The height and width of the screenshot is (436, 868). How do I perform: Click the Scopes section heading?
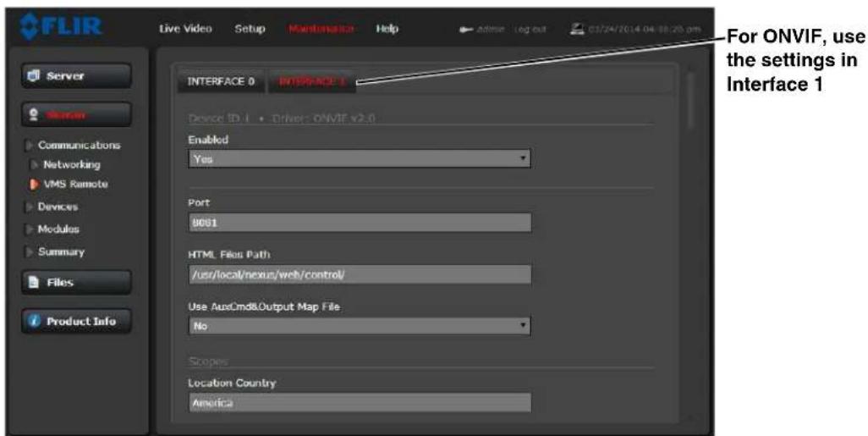[208, 361]
